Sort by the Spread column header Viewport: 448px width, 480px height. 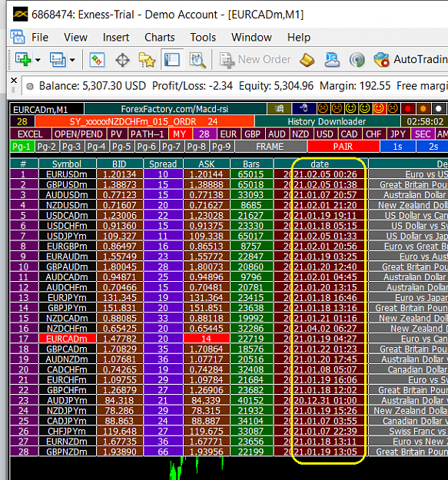click(163, 164)
